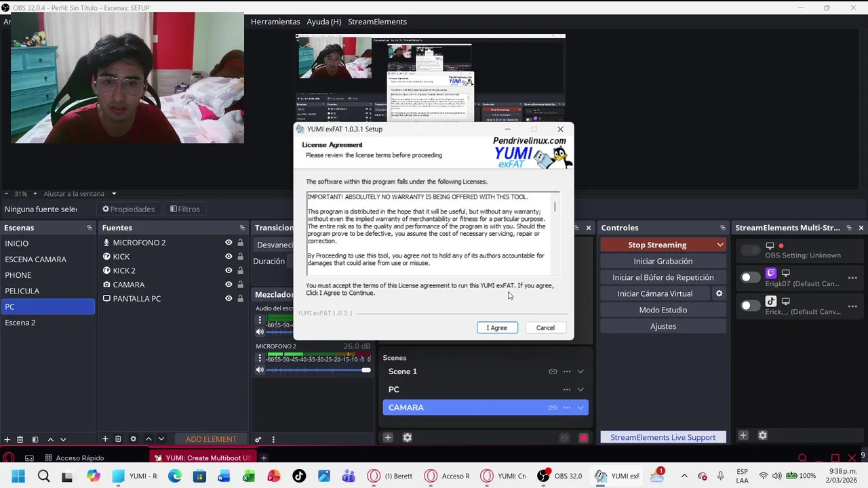
Task: Move the scene down in the Escenas toolbar
Action: coord(63,439)
